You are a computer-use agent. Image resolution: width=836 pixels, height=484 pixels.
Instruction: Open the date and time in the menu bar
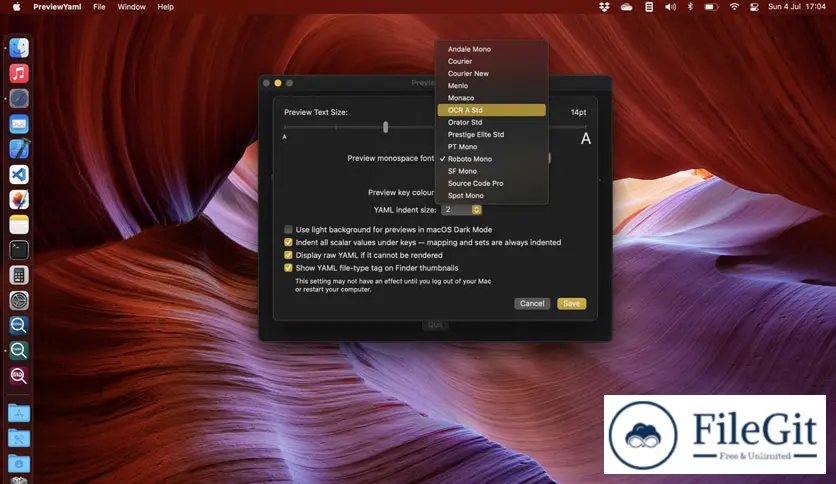click(797, 7)
